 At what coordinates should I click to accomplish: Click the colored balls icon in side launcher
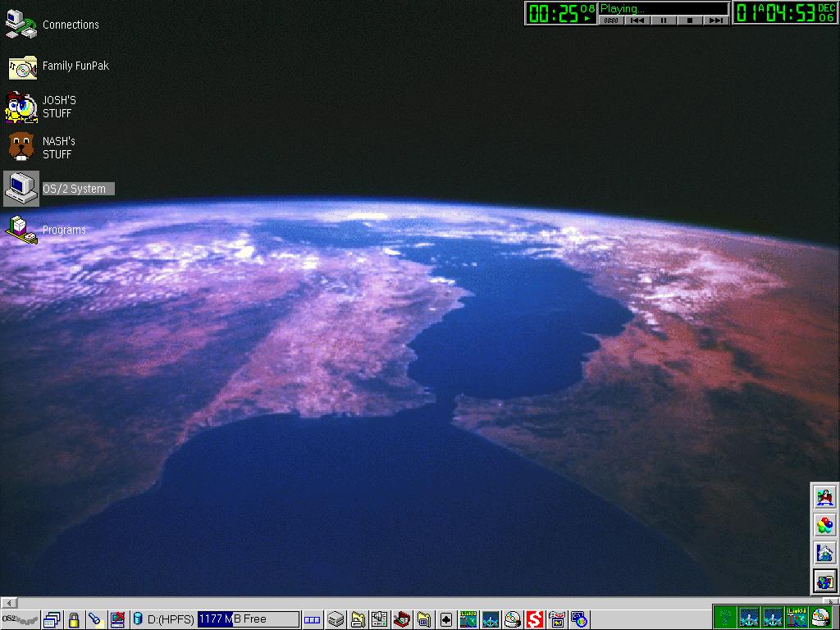(825, 525)
